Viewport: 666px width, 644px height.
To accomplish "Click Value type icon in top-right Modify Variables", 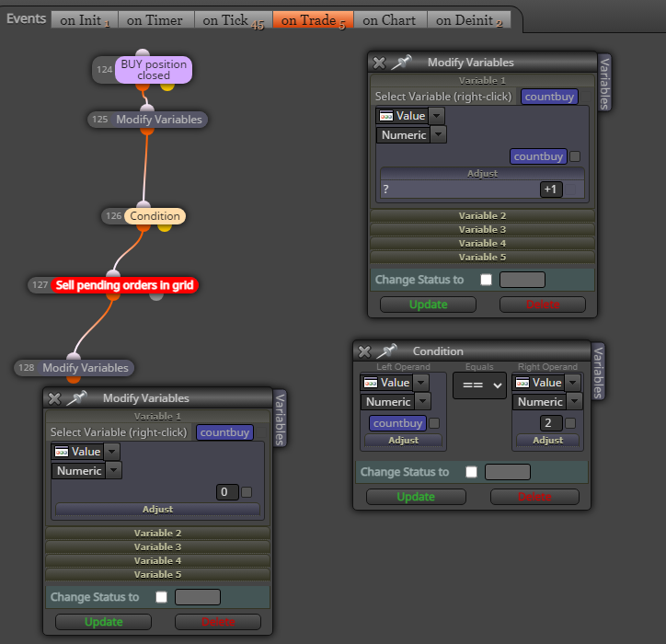I will tap(386, 116).
